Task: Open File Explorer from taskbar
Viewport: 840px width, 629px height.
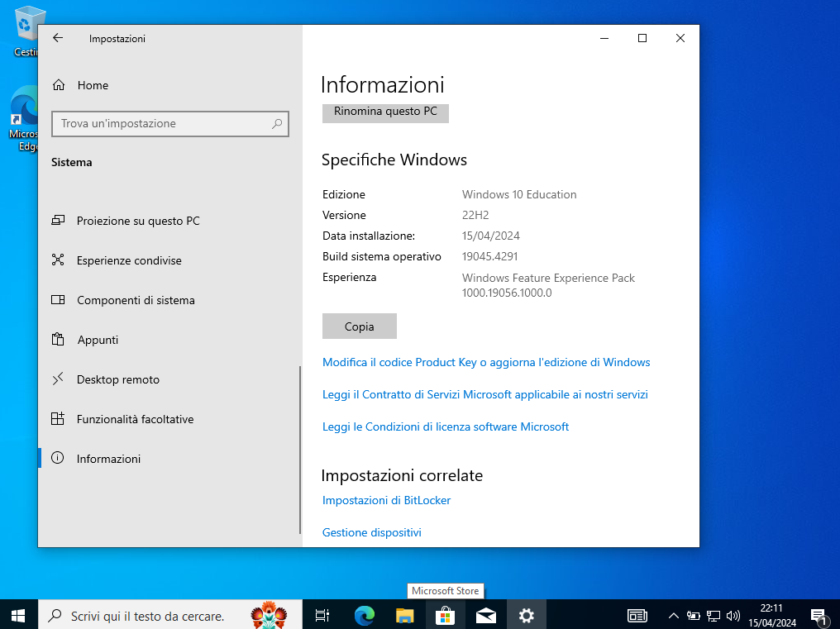Action: click(x=405, y=616)
